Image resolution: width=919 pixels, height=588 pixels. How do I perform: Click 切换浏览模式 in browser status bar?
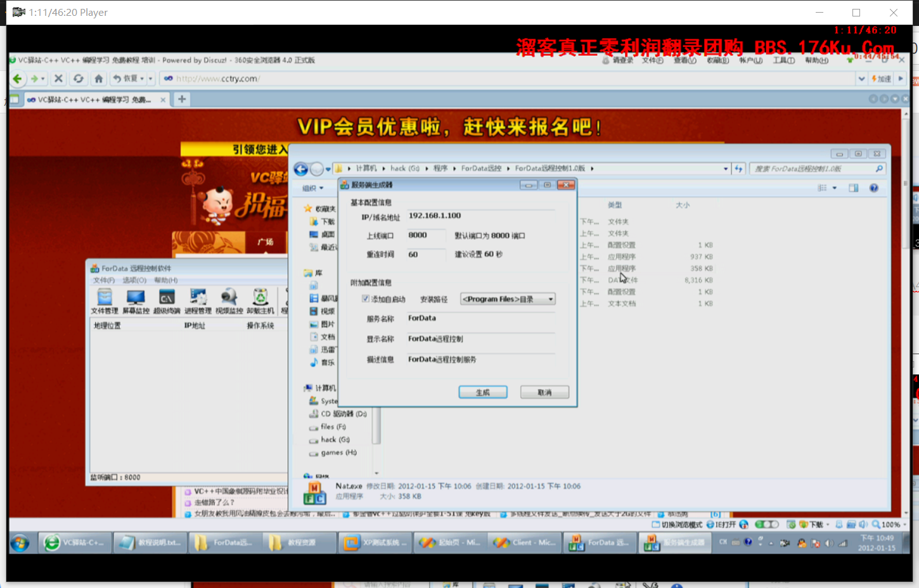point(676,525)
